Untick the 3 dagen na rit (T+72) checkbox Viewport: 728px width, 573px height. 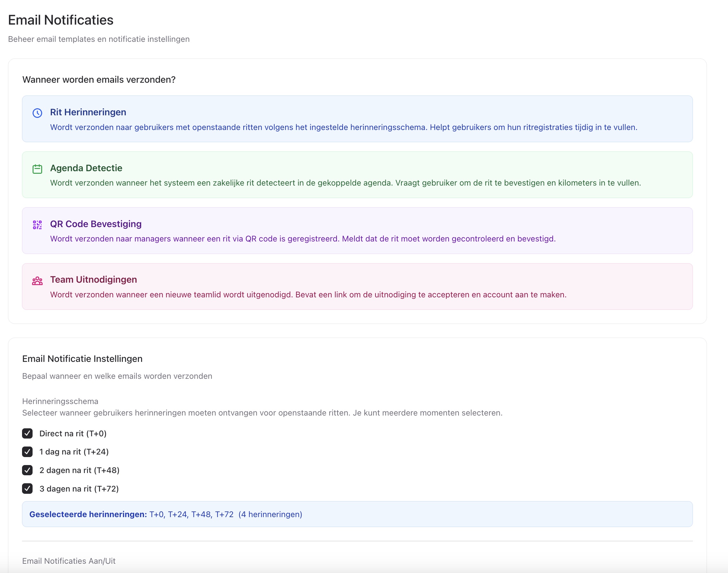[x=27, y=488]
